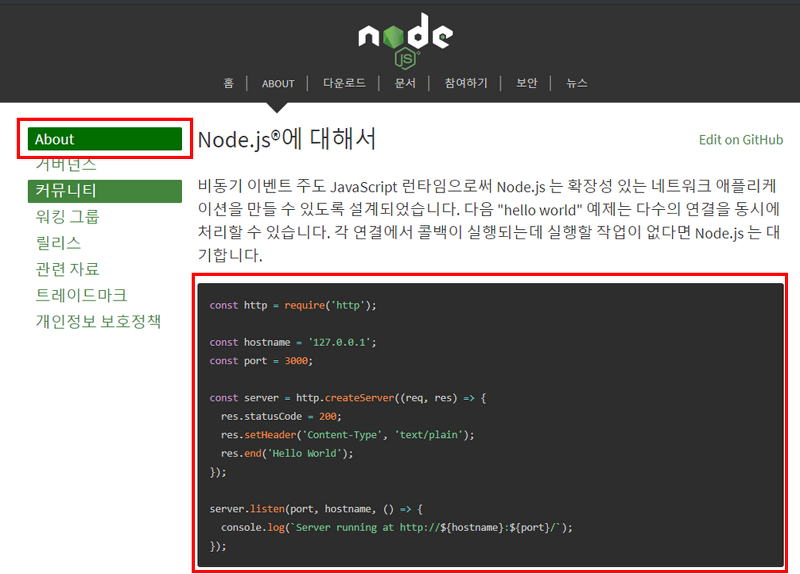800x574 pixels.
Task: Click the res.end('Hello World') line
Action: 287,453
